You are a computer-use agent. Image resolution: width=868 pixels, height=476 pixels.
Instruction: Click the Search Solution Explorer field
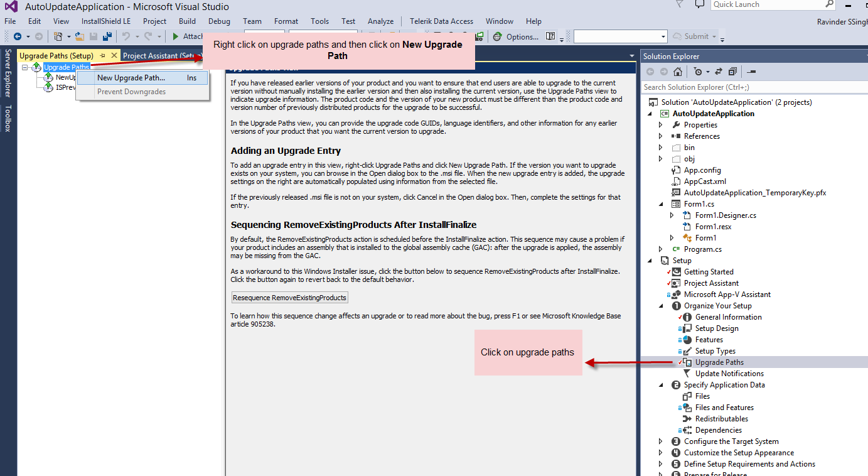[753, 87]
